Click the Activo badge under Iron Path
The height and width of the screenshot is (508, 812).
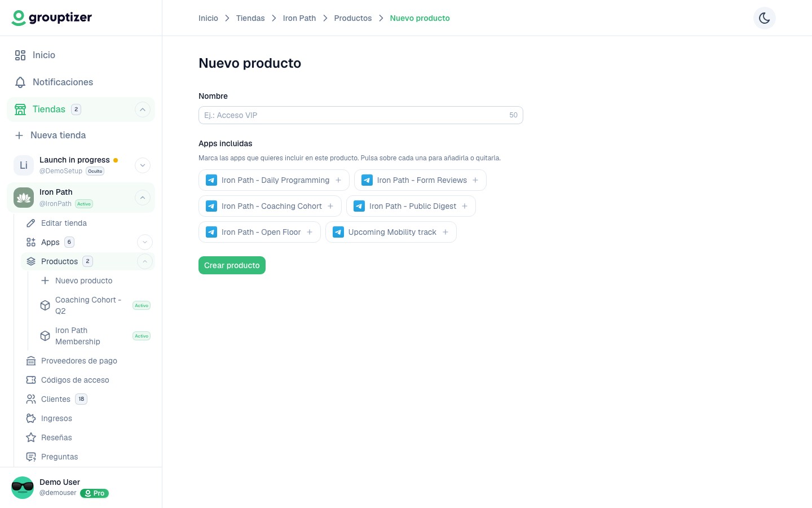click(x=84, y=204)
